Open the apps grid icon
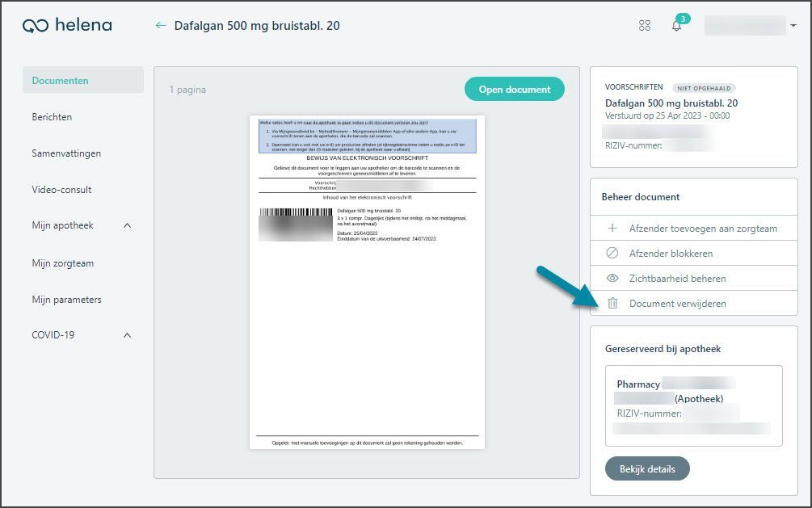This screenshot has width=812, height=508. (645, 25)
